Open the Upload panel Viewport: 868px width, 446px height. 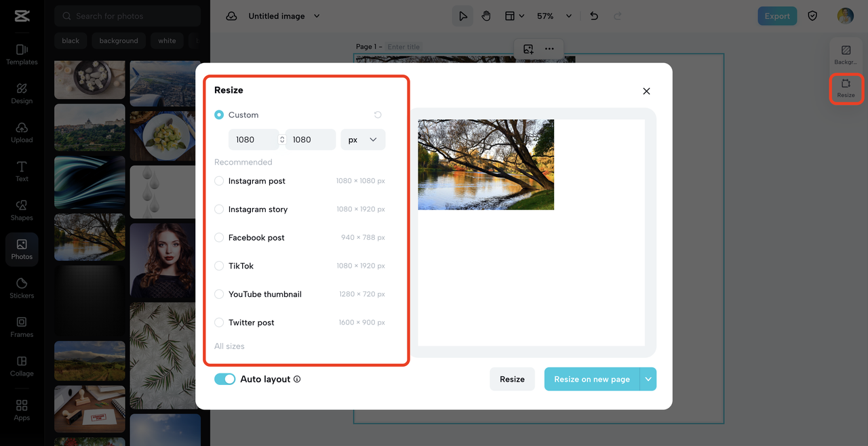[22, 132]
